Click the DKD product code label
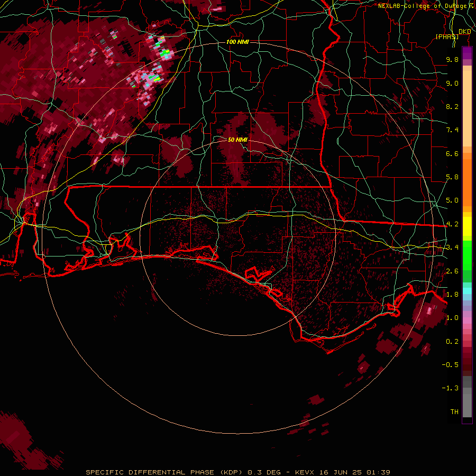Viewport: 476px width, 476px height. coord(464,32)
